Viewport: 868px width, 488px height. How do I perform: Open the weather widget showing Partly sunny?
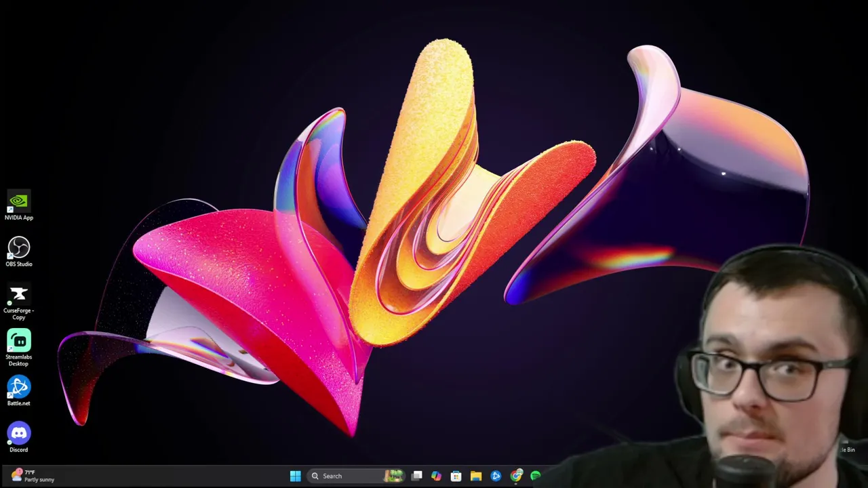click(x=32, y=476)
